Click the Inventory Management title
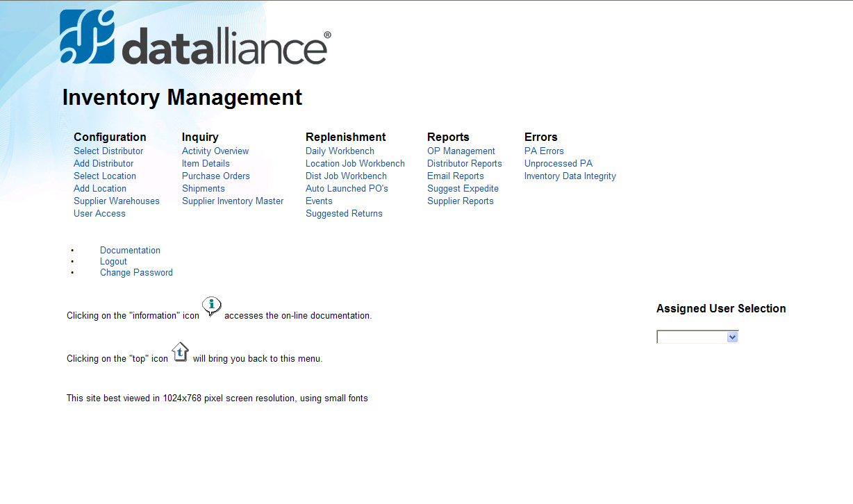The width and height of the screenshot is (853, 504). click(182, 97)
